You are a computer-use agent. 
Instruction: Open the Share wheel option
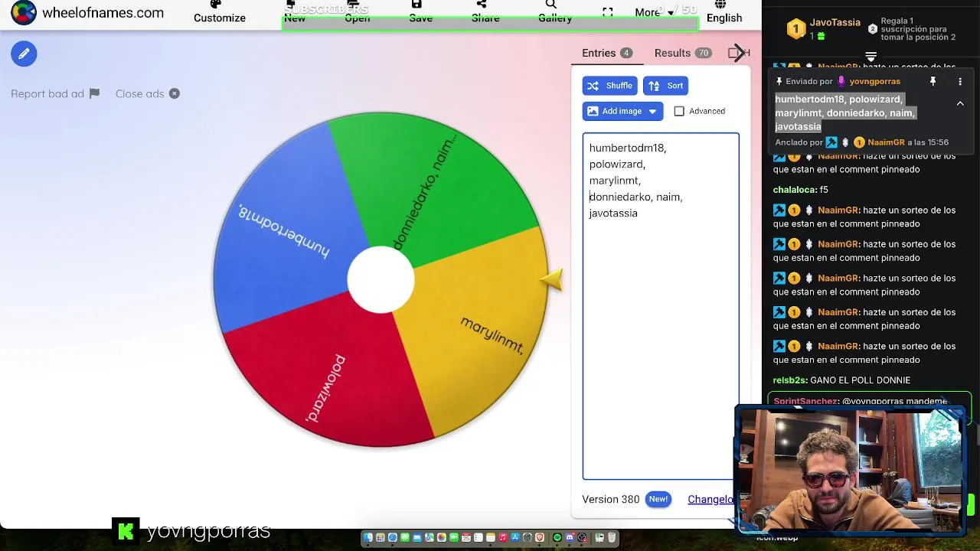pyautogui.click(x=485, y=12)
